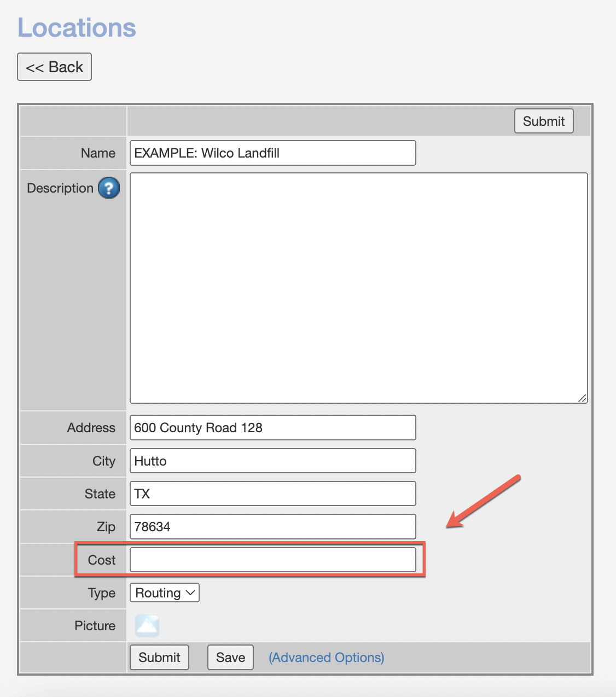The width and height of the screenshot is (616, 697).
Task: Open the Type dropdown showing Routing
Action: 165,593
